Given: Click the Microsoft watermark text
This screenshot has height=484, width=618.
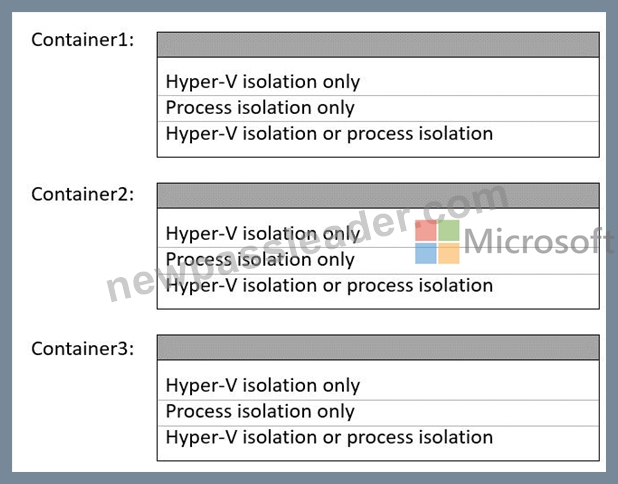Looking at the screenshot, I should 538,241.
